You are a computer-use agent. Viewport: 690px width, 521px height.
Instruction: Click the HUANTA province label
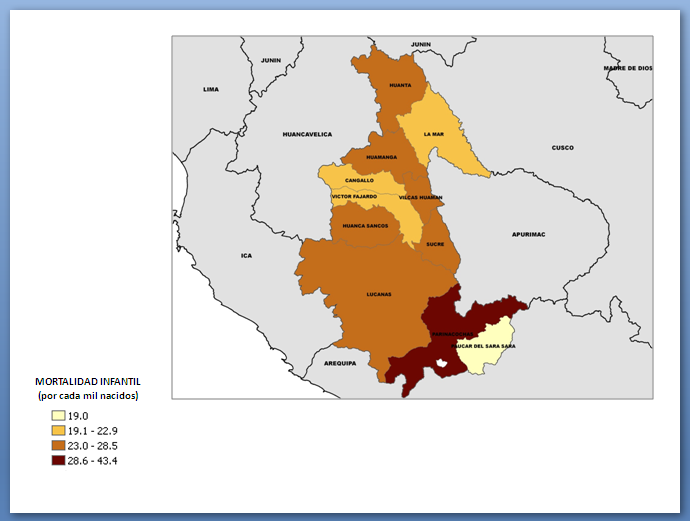coord(400,86)
